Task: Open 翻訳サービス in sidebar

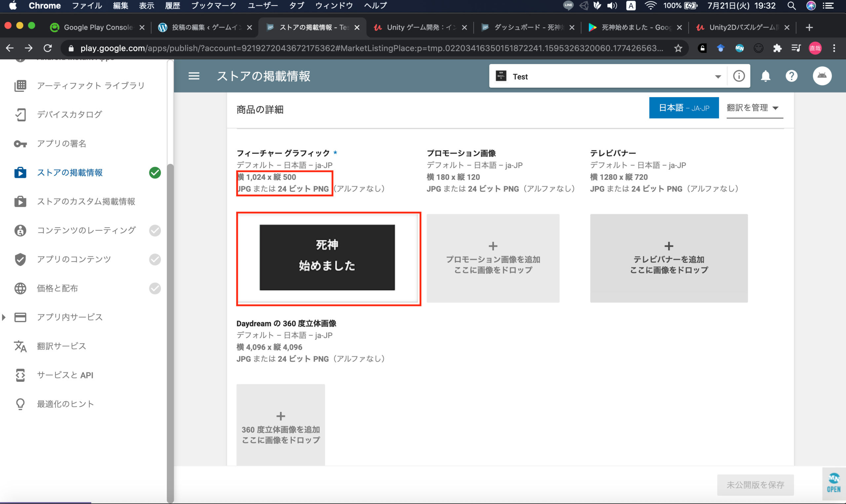Action: 61,346
